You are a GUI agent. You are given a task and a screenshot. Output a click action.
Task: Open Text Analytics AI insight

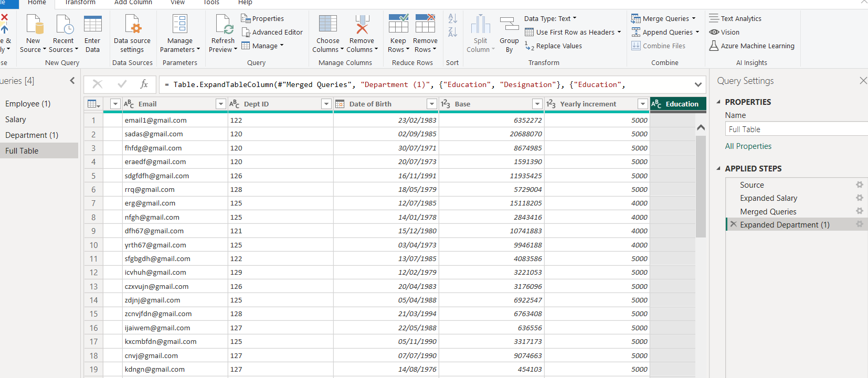[735, 18]
